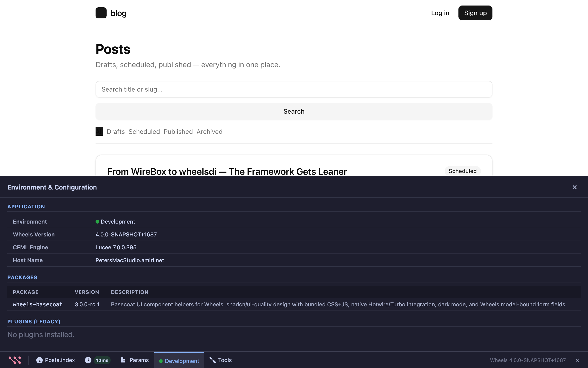The width and height of the screenshot is (588, 368).
Task: Filter posts by Drafts
Action: [x=116, y=132]
